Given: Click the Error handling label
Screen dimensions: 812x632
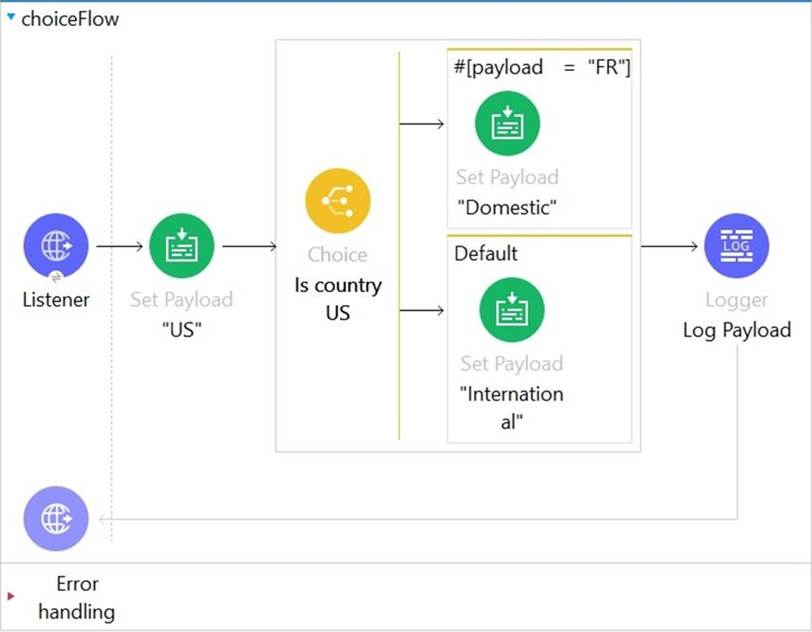Looking at the screenshot, I should click(77, 597).
